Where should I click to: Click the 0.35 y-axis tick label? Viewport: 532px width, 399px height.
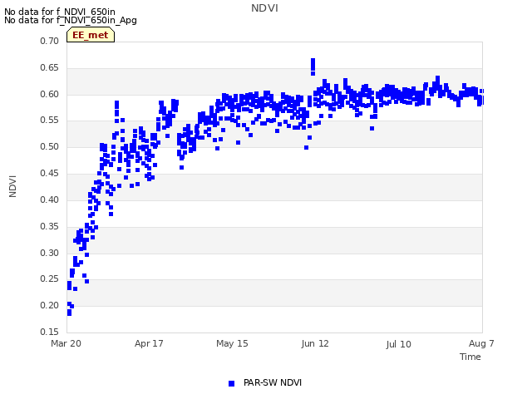coord(49,226)
